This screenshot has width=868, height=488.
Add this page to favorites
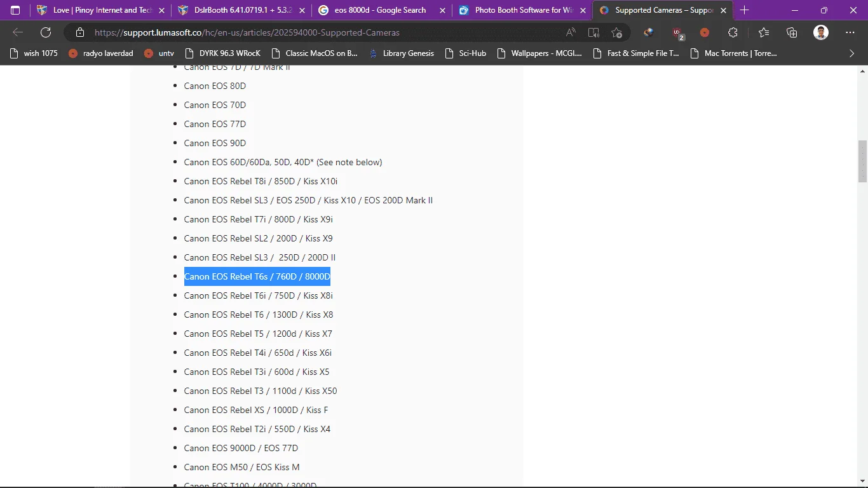616,32
